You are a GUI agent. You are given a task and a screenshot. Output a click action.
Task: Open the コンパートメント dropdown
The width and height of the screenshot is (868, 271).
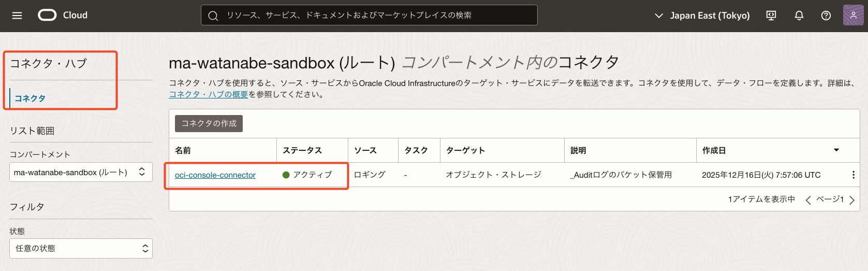(x=81, y=173)
